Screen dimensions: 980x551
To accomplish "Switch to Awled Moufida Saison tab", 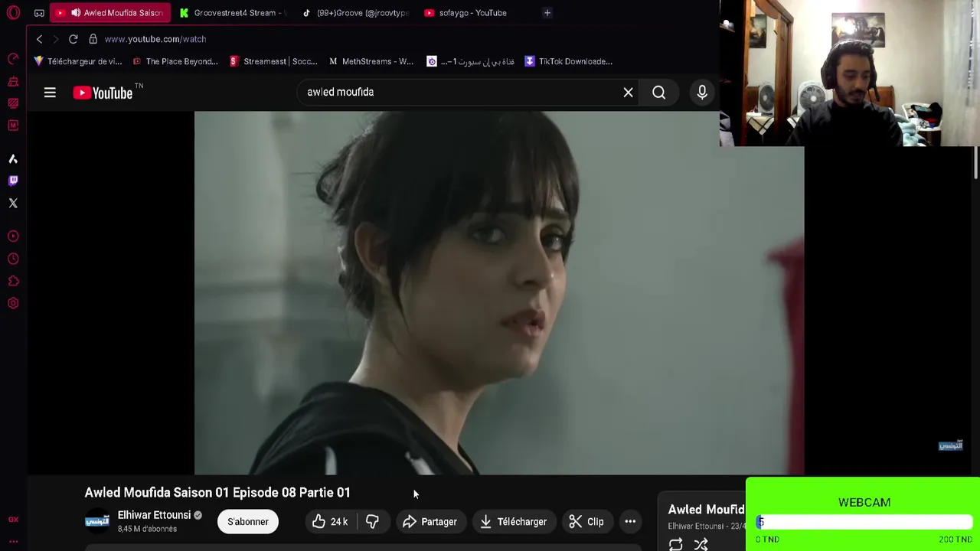I will click(x=109, y=13).
